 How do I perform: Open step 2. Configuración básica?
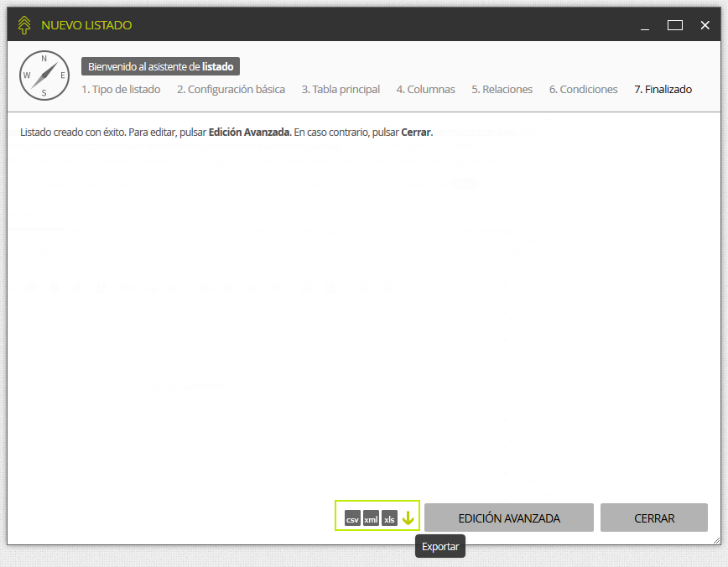coord(231,89)
